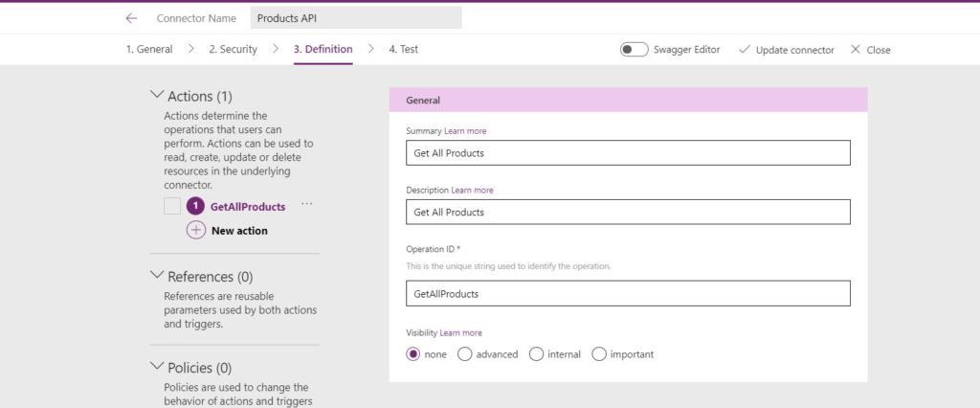Image resolution: width=980 pixels, height=408 pixels.
Task: Click the X icon beside Close
Action: point(856,50)
